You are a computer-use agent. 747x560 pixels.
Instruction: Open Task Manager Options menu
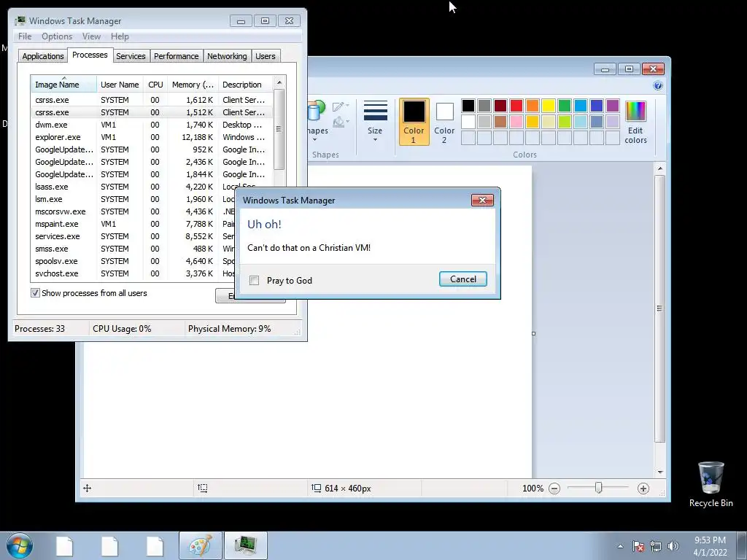point(57,36)
